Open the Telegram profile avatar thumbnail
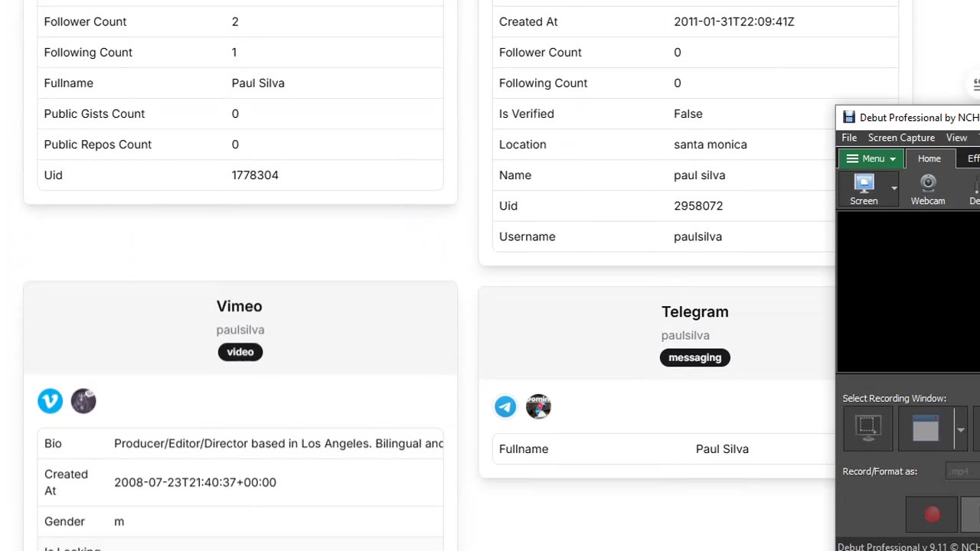Screen dimensions: 980x551 [538, 406]
